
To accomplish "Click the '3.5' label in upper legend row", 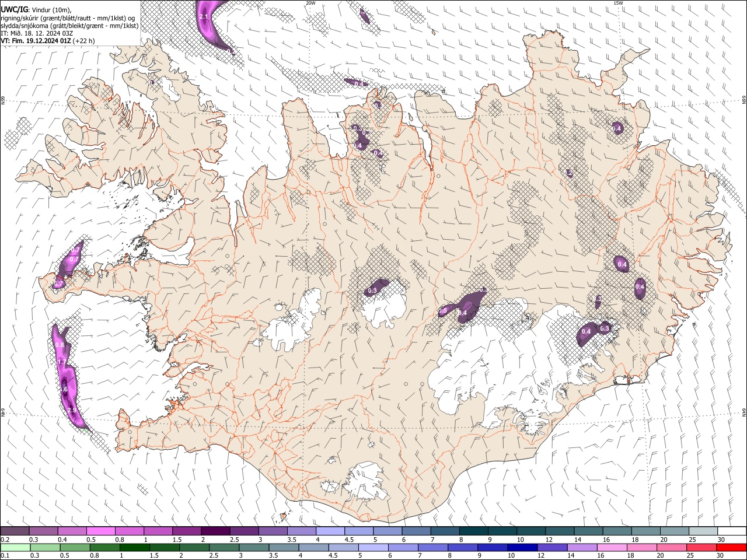I will (x=291, y=540).
